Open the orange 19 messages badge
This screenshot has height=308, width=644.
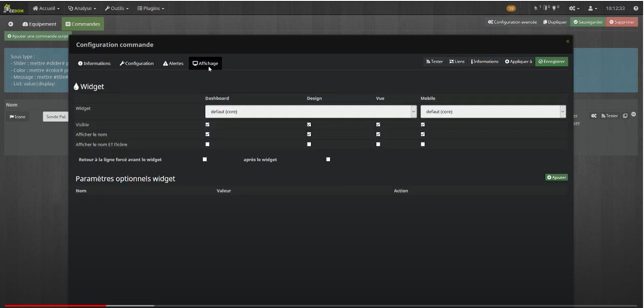point(511,9)
